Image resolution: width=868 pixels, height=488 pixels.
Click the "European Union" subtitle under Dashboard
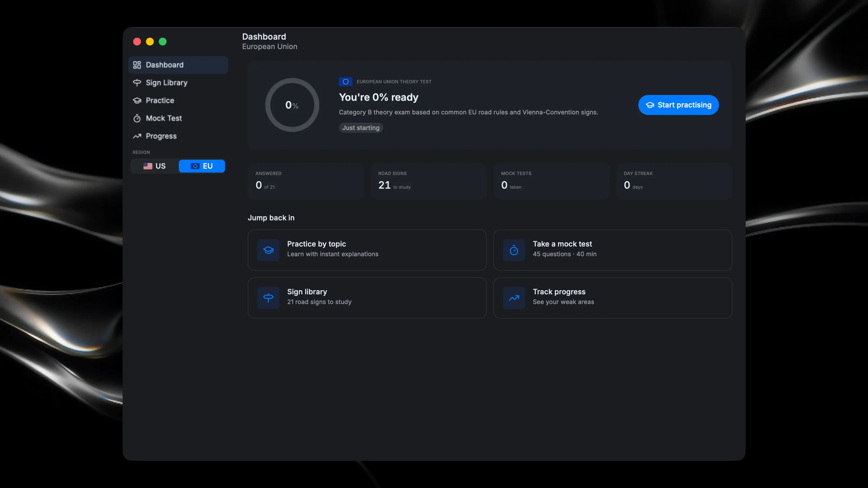tap(270, 46)
